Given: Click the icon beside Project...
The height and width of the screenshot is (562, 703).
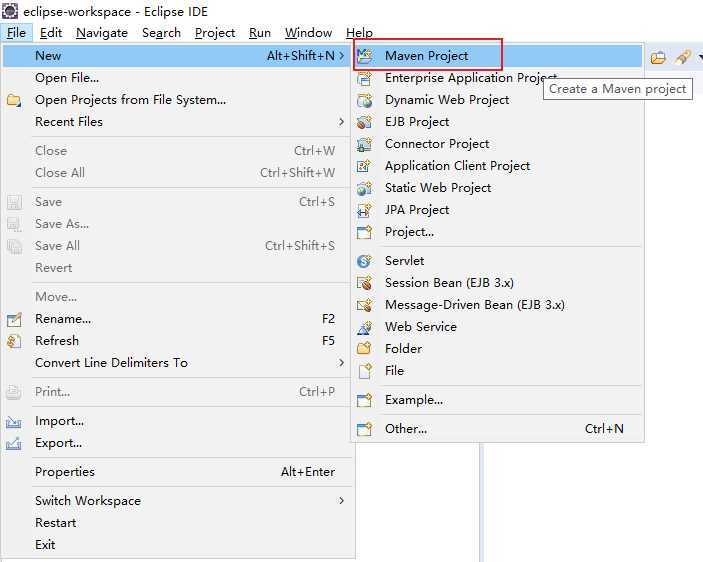Looking at the screenshot, I should [365, 232].
